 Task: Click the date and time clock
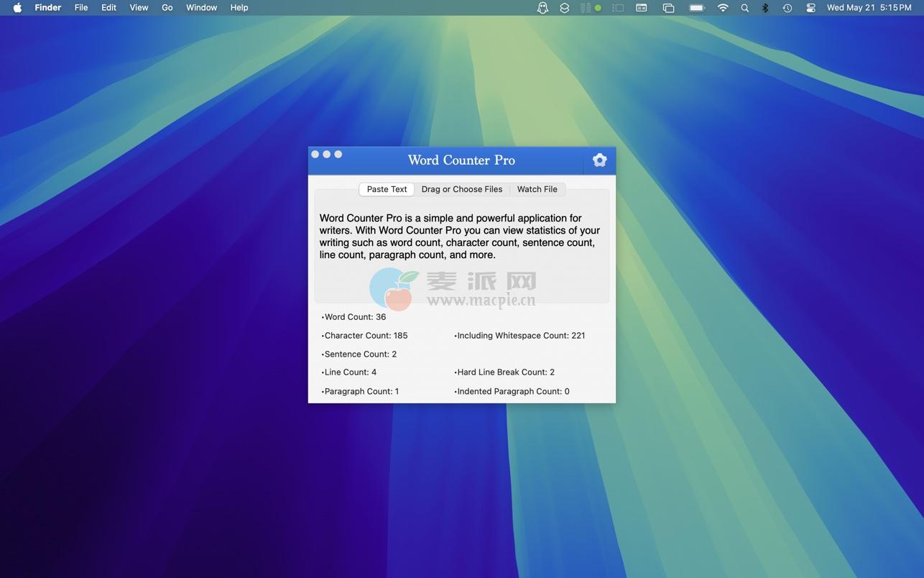(869, 8)
